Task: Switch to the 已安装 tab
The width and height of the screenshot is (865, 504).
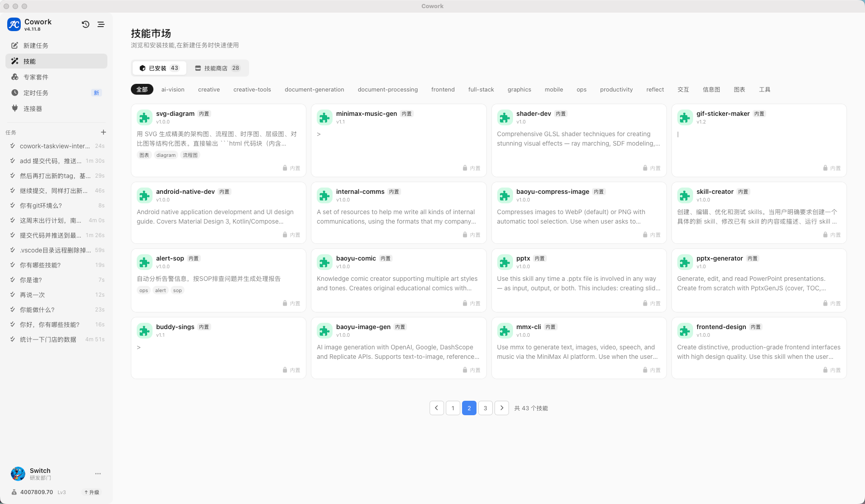Action: pyautogui.click(x=159, y=68)
